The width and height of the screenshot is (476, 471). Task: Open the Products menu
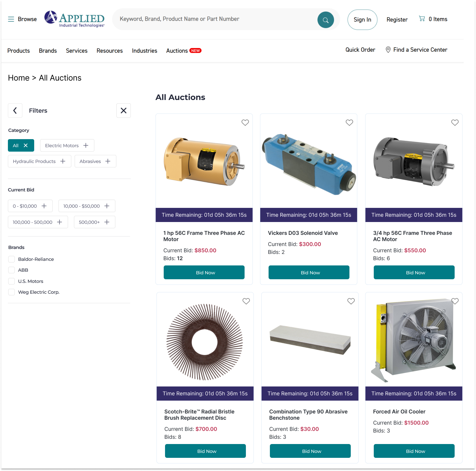click(19, 51)
